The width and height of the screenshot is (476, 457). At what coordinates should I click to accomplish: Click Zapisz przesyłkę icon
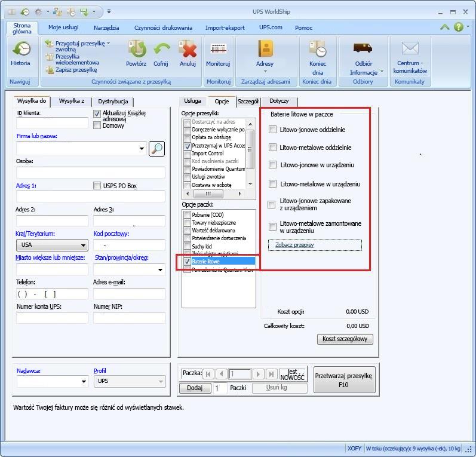50,70
